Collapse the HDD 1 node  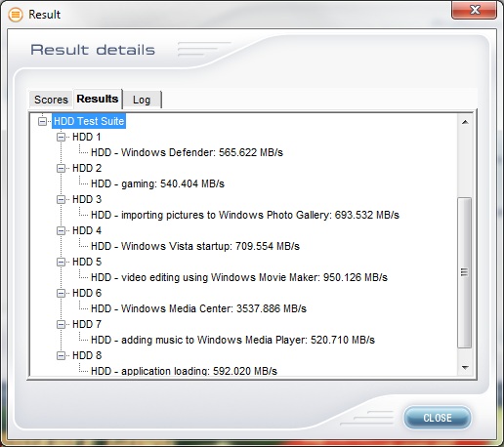click(x=61, y=137)
